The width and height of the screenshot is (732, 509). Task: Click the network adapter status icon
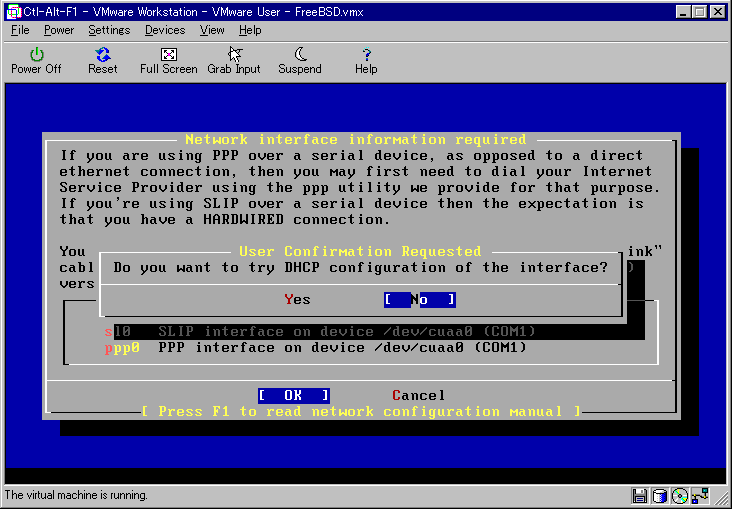701,495
